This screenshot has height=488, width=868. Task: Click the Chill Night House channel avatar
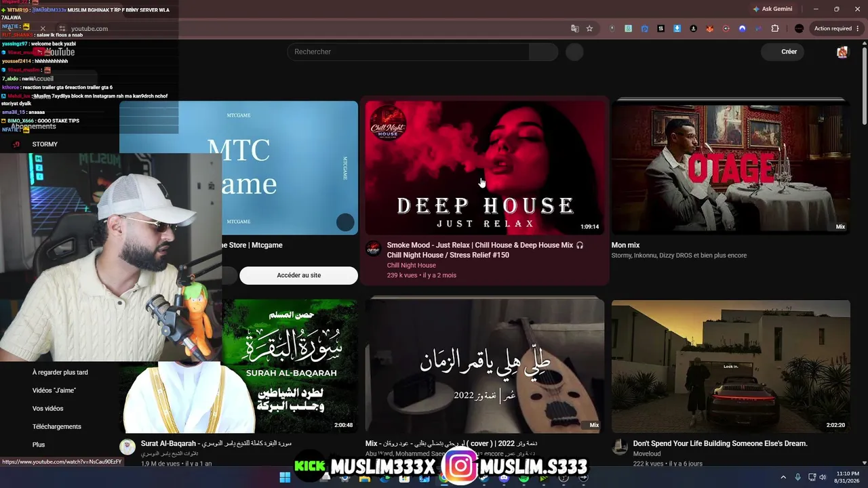click(374, 249)
